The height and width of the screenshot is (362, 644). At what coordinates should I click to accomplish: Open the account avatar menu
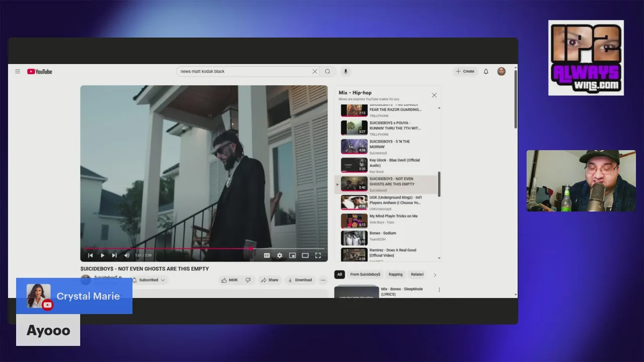tap(502, 71)
